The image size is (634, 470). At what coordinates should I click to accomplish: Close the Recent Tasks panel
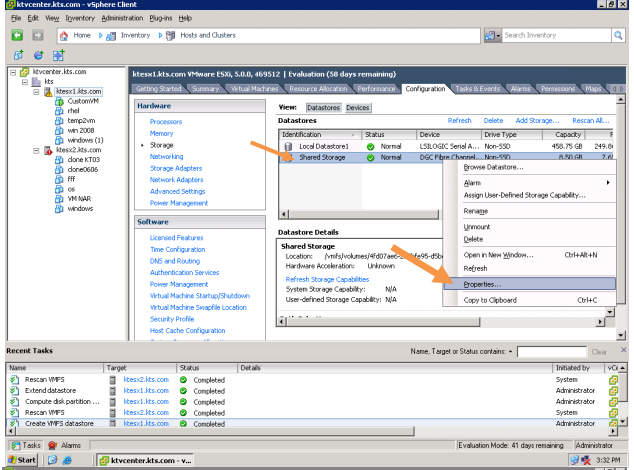(623, 350)
